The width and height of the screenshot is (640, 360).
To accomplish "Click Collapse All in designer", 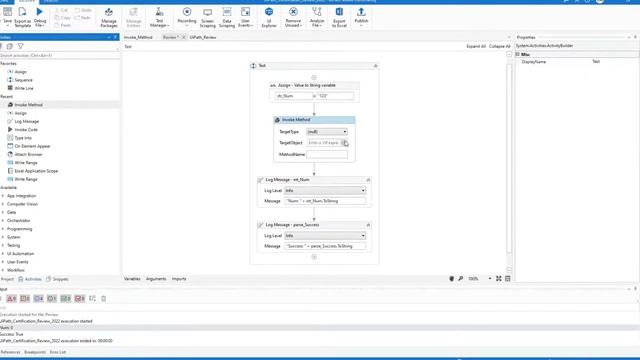I will (500, 47).
